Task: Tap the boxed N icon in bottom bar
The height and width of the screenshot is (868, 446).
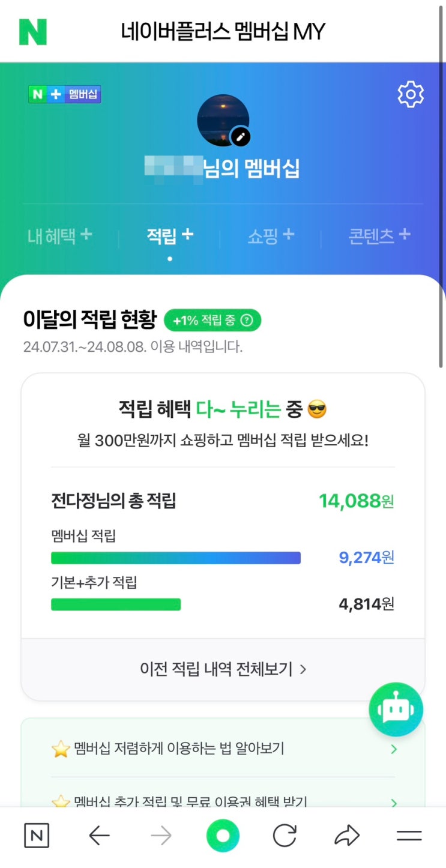Action: pyautogui.click(x=37, y=836)
